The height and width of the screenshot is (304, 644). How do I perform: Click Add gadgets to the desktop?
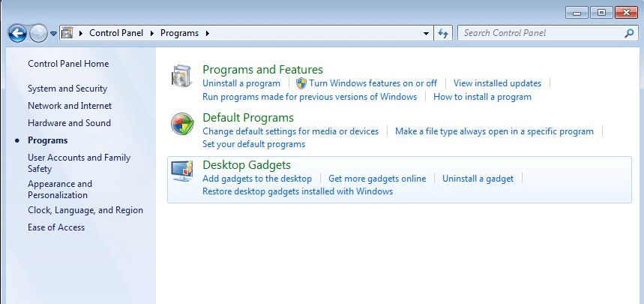[257, 179]
